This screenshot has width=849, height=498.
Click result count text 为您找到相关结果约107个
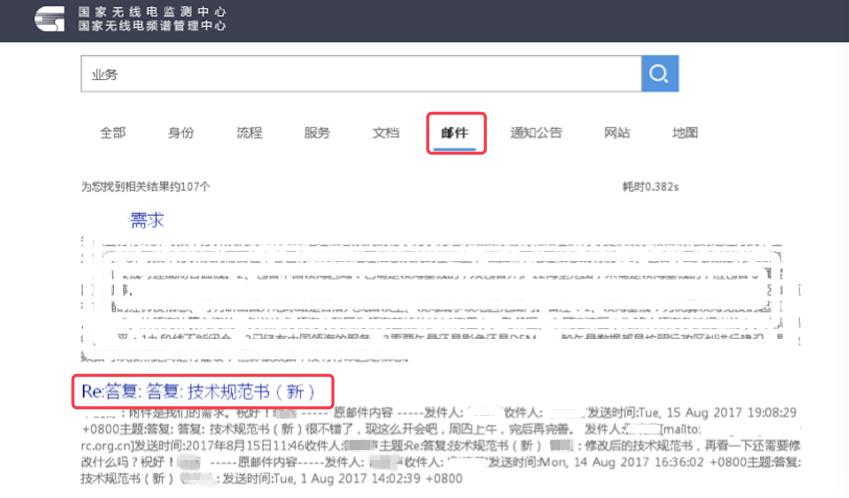pos(145,187)
